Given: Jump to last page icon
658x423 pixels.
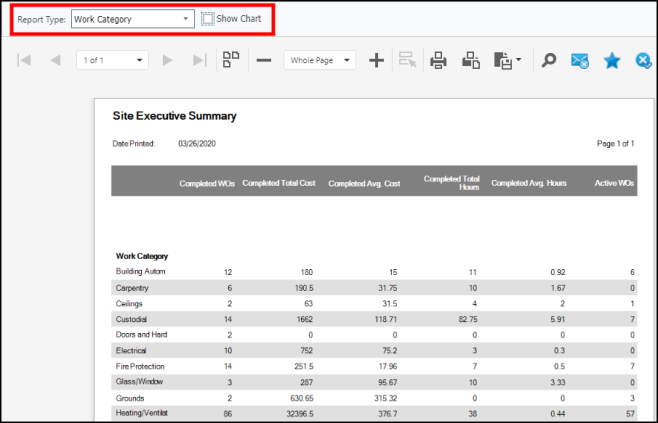Looking at the screenshot, I should 199,60.
